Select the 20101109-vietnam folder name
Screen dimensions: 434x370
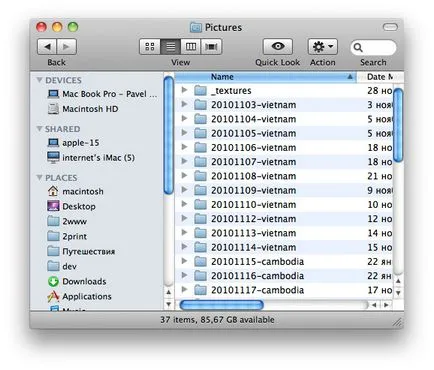coord(253,190)
